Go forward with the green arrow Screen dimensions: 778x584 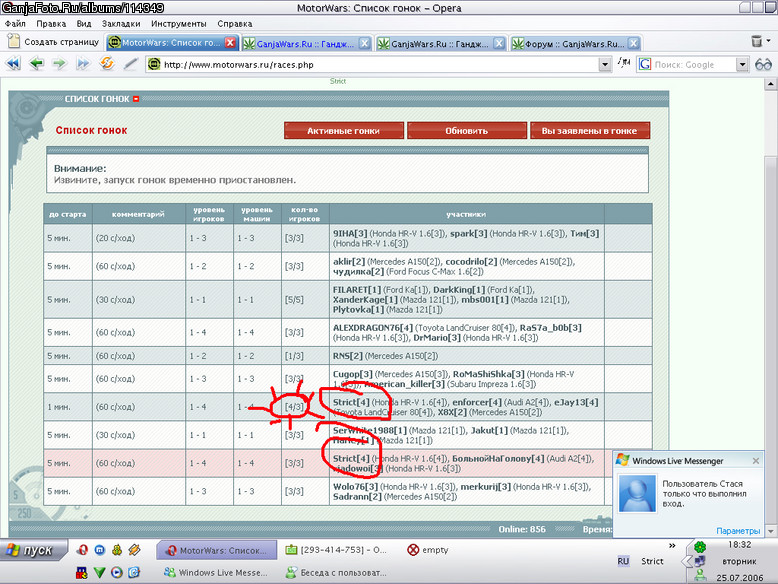(60, 64)
